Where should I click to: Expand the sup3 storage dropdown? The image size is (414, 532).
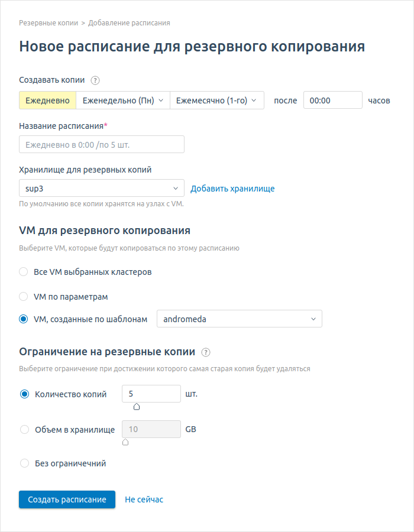tap(102, 189)
